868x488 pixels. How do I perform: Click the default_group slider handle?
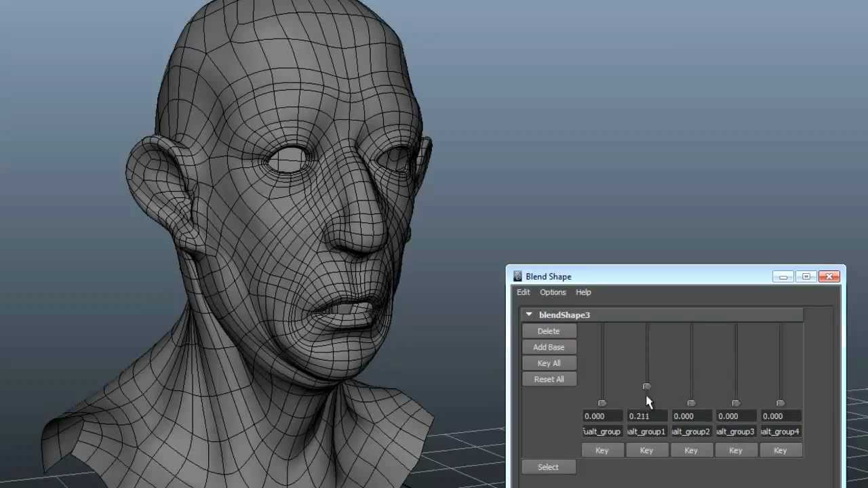coord(601,403)
